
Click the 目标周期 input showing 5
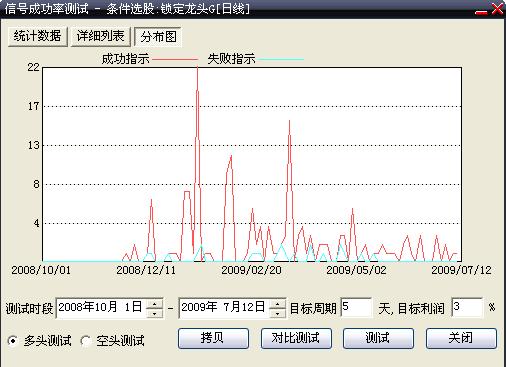coord(356,307)
